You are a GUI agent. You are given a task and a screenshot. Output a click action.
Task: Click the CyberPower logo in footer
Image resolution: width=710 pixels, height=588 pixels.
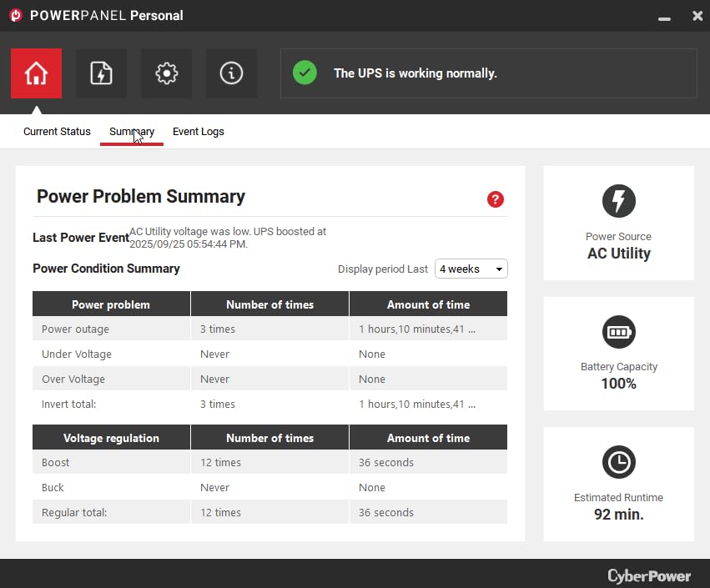649,575
